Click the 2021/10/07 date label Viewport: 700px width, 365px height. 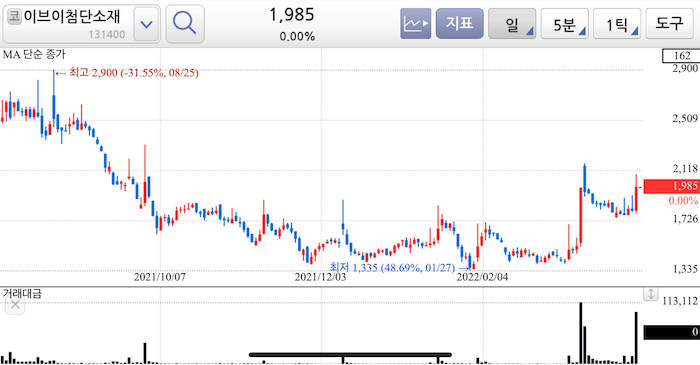click(159, 277)
